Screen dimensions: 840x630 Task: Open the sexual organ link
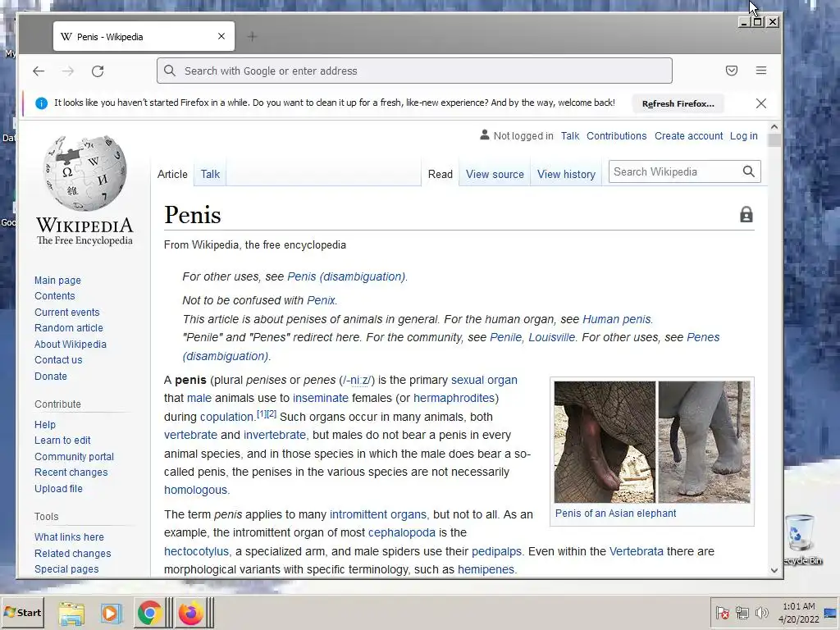tap(484, 380)
